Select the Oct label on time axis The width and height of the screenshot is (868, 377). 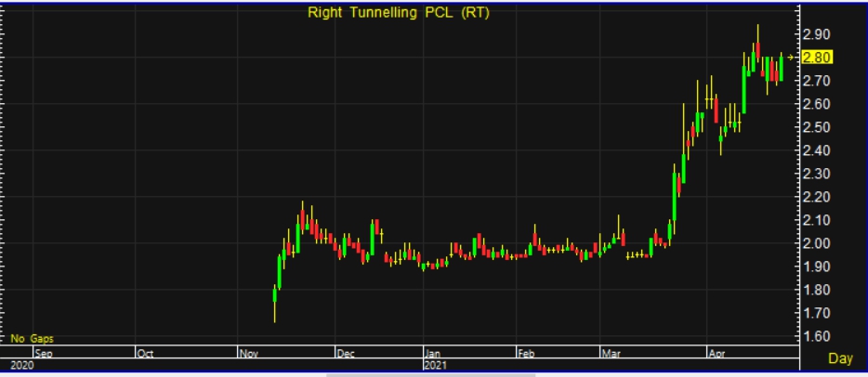[144, 354]
